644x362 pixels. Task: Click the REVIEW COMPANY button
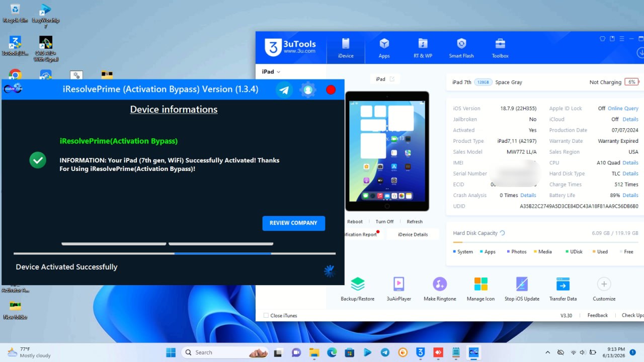coord(293,223)
